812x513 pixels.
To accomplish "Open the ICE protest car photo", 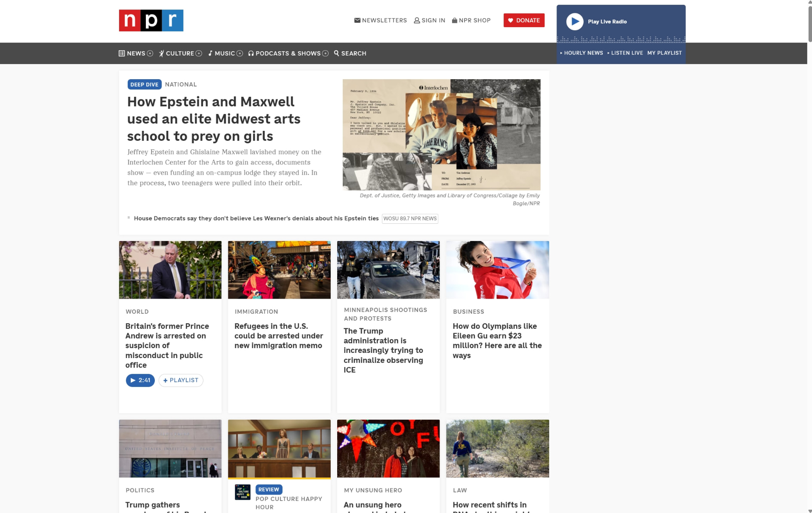I will click(388, 270).
